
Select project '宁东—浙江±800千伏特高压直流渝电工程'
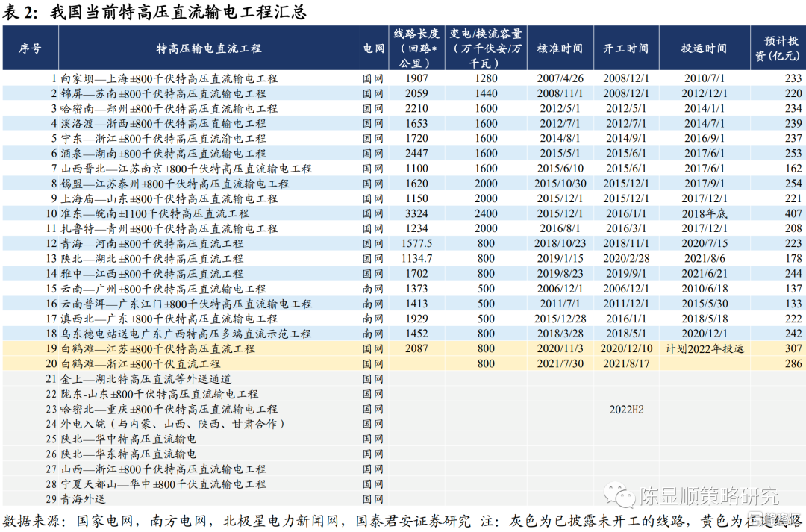163,138
